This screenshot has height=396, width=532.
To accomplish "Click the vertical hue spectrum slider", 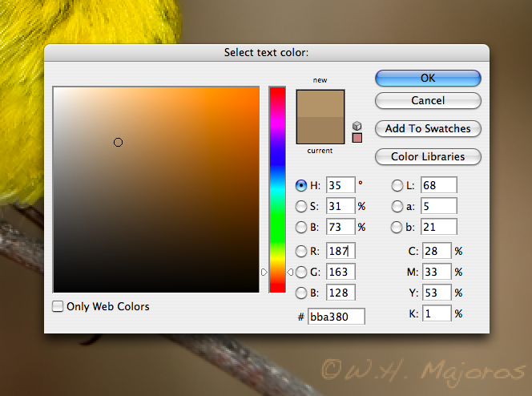I will tap(277, 189).
